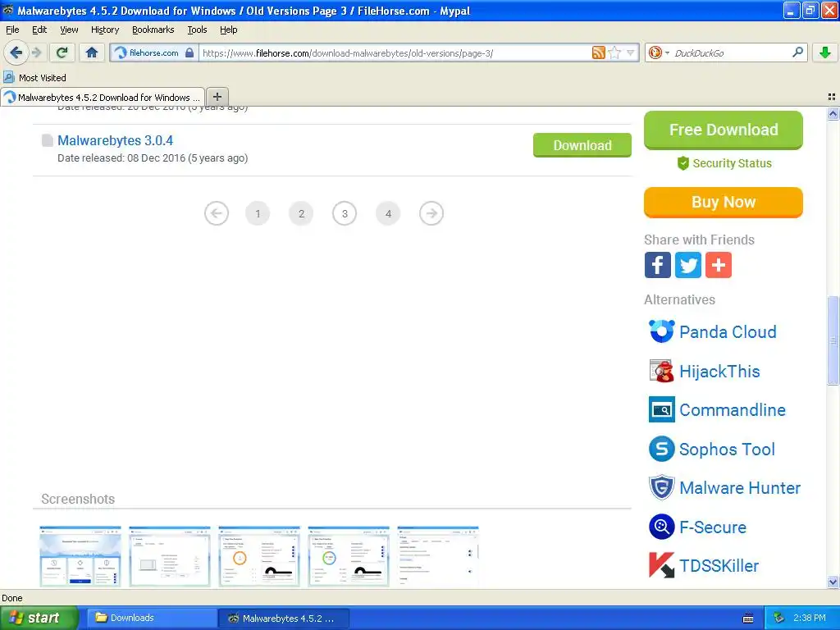Viewport: 840px width, 630px height.
Task: Click inside the address bar URL field
Action: [395, 53]
